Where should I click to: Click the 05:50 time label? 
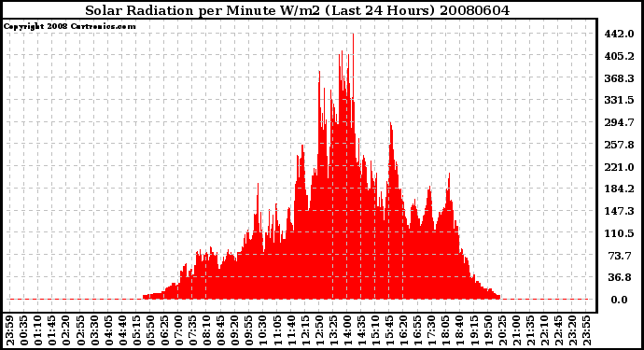tap(150, 330)
